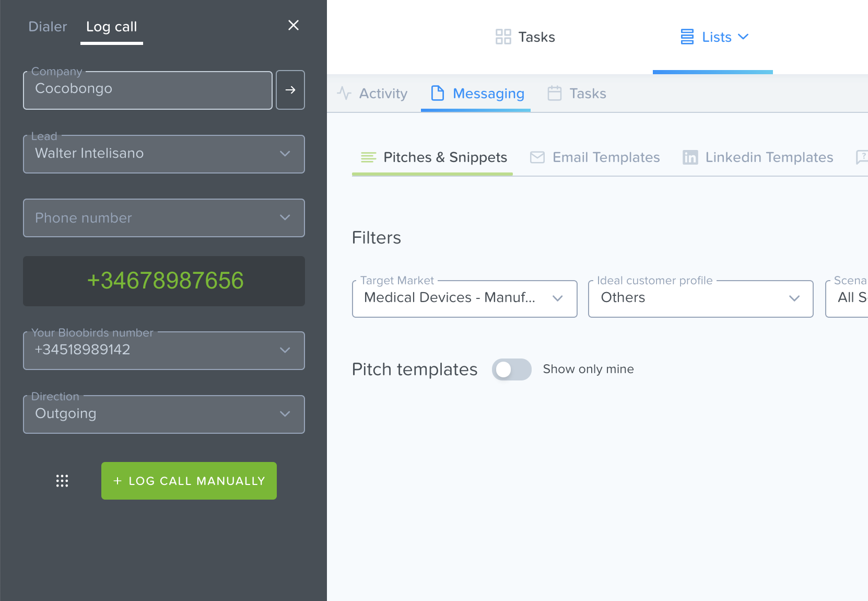Open the Phone number dropdown
This screenshot has width=868, height=601.
tap(164, 218)
